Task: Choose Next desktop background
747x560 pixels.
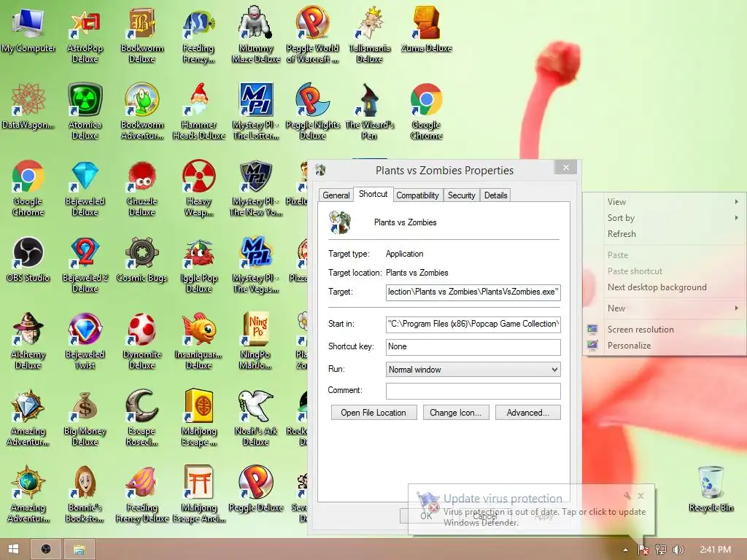Action: [665, 287]
